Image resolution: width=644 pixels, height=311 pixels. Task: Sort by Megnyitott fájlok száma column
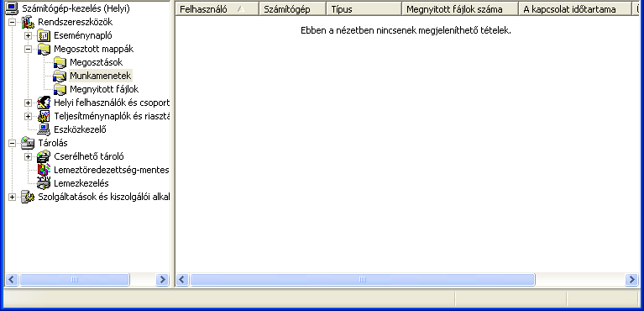click(460, 9)
